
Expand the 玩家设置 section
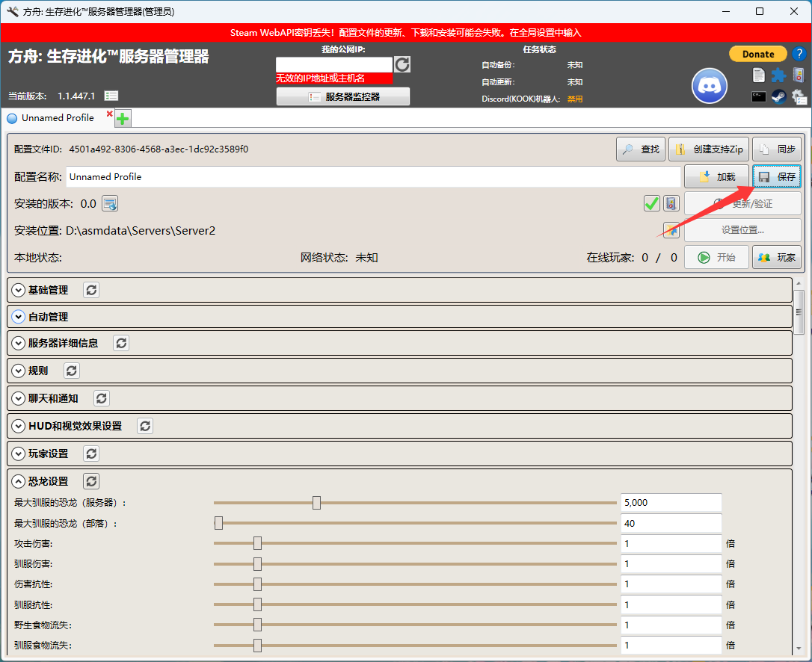coord(19,454)
